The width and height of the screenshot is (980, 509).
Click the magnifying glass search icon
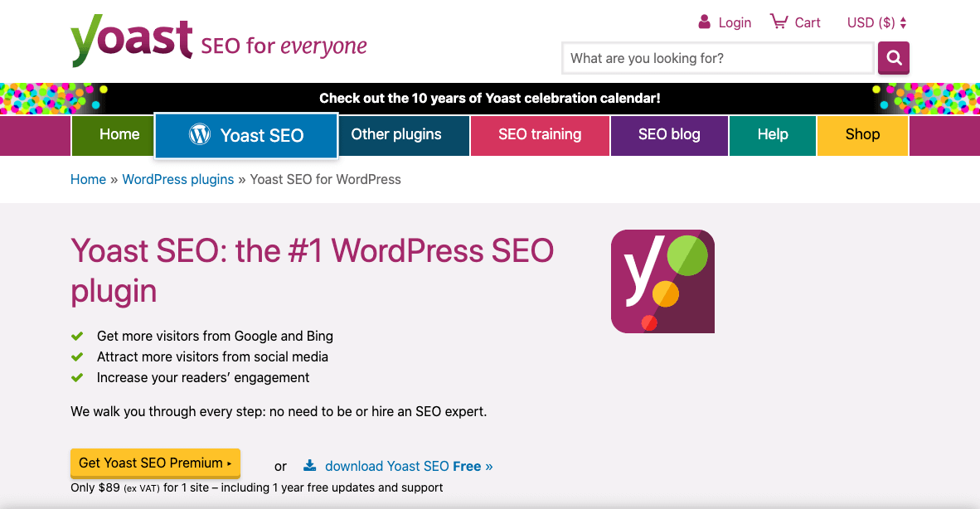tap(893, 58)
